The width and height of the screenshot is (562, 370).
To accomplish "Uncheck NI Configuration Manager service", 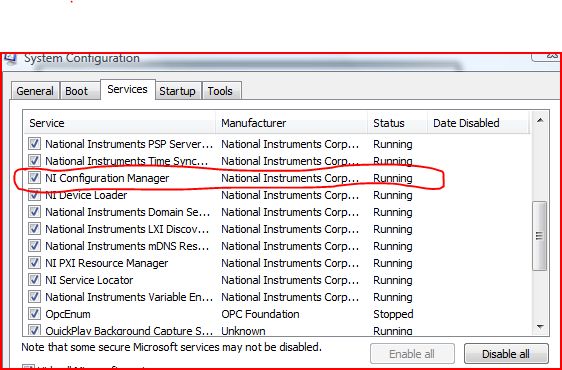I will point(34,177).
